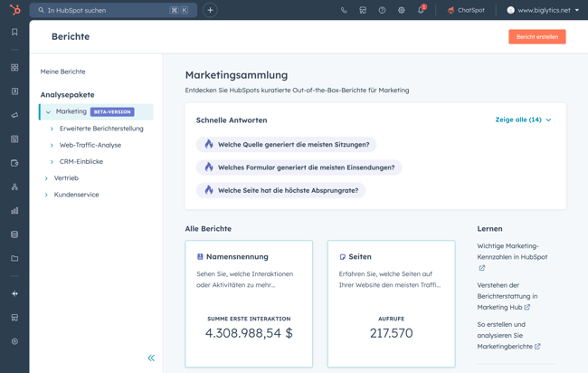Select 'Web-Traffic-Analyse' tree item
The image size is (588, 373).
(90, 145)
